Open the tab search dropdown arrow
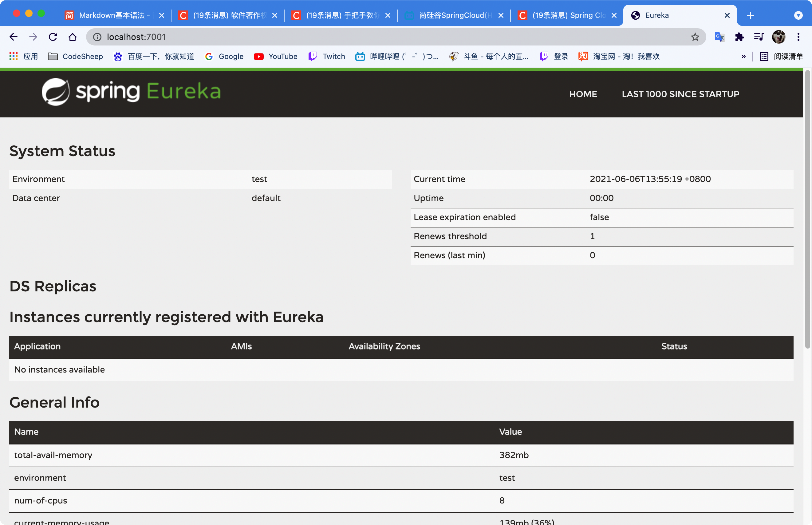Viewport: 812px width, 525px height. click(x=798, y=15)
